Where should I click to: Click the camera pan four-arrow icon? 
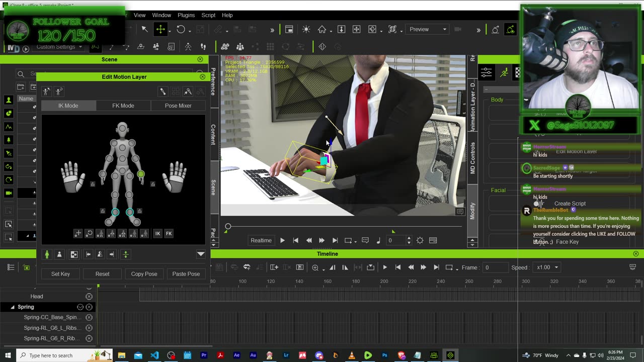tap(356, 29)
